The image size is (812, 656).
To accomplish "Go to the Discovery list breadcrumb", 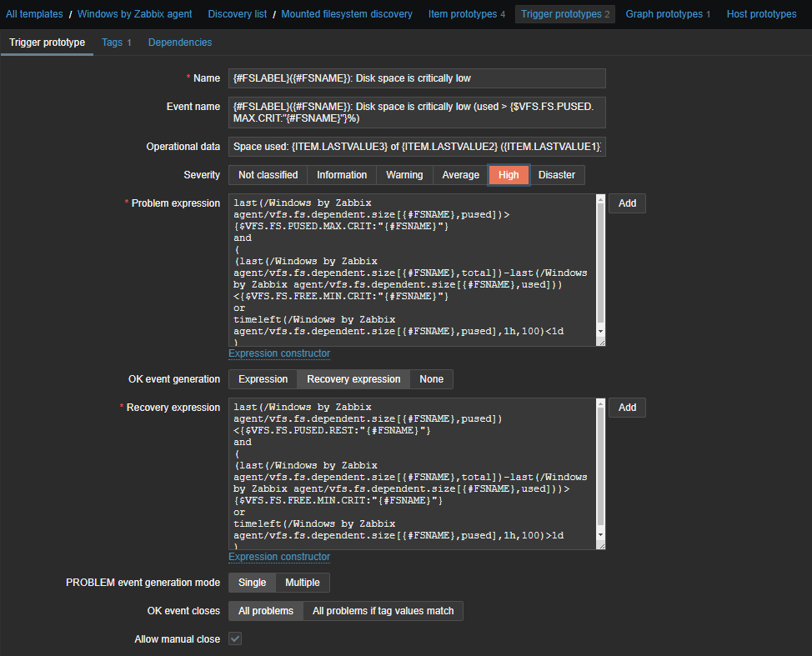I will [x=237, y=14].
